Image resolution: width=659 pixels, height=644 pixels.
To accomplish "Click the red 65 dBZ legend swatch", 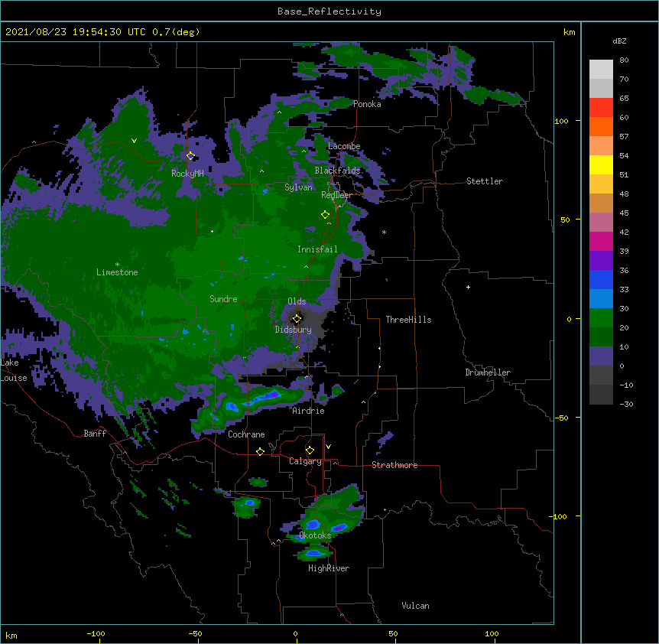I will pos(601,108).
